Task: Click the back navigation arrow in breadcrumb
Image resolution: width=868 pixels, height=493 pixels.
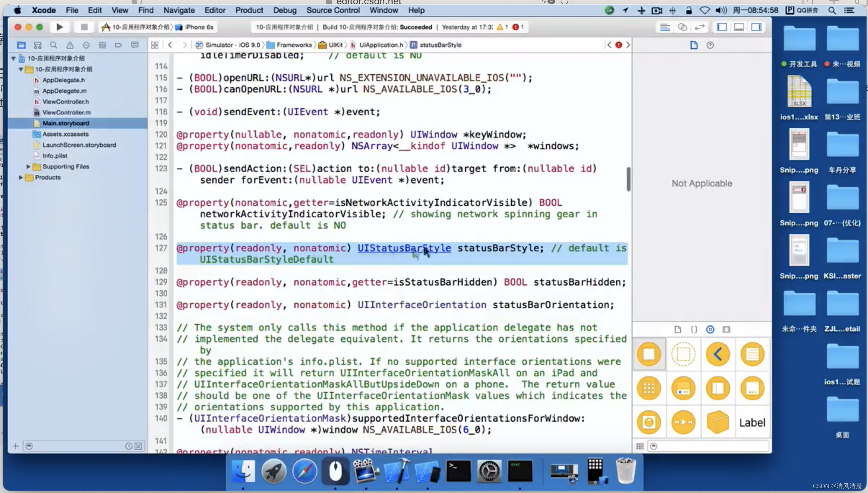Action: pyautogui.click(x=169, y=44)
